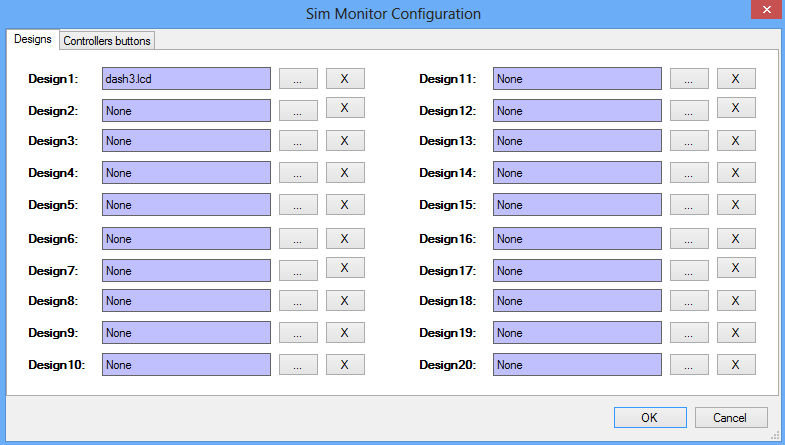Click OK to confirm configuration
The image size is (785, 445).
click(650, 417)
